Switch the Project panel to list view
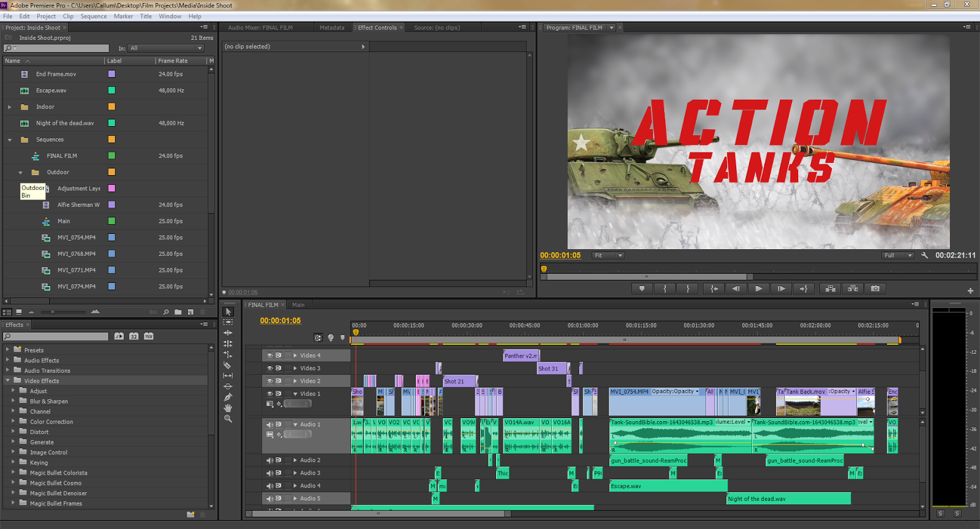This screenshot has height=529, width=980. pos(7,312)
